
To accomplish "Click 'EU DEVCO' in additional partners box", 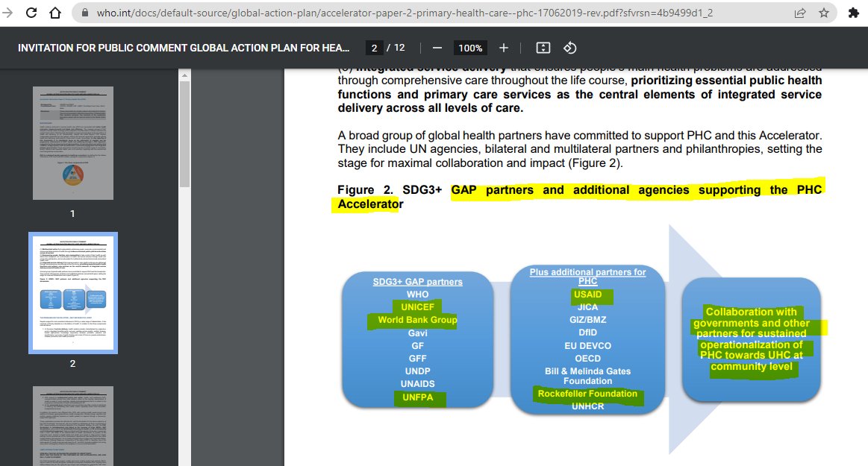I will click(587, 345).
